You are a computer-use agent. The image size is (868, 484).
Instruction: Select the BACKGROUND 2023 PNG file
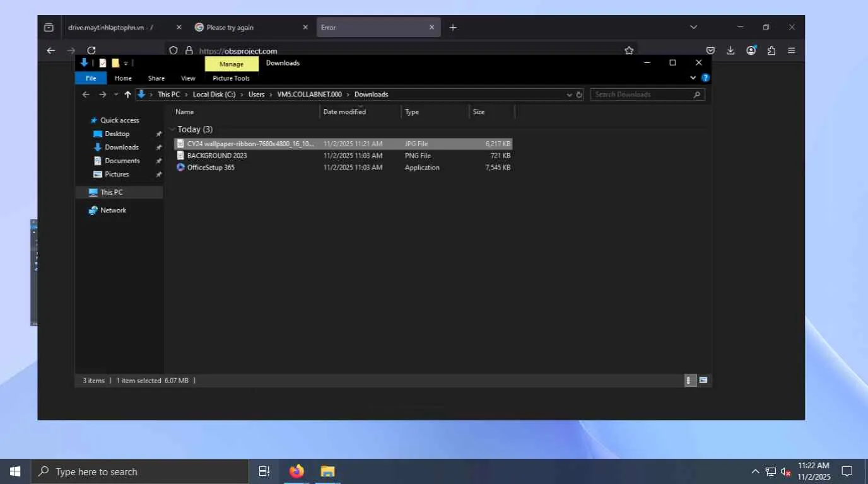[x=343, y=156]
